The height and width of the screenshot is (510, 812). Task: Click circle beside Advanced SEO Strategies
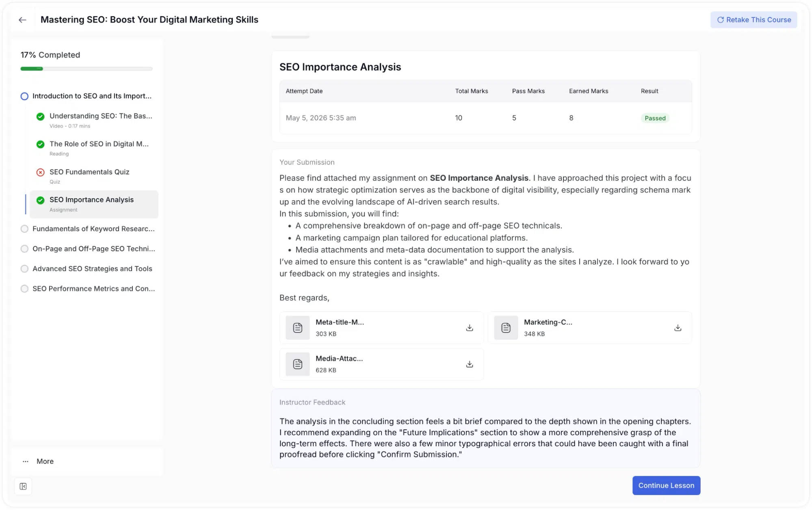(x=24, y=269)
